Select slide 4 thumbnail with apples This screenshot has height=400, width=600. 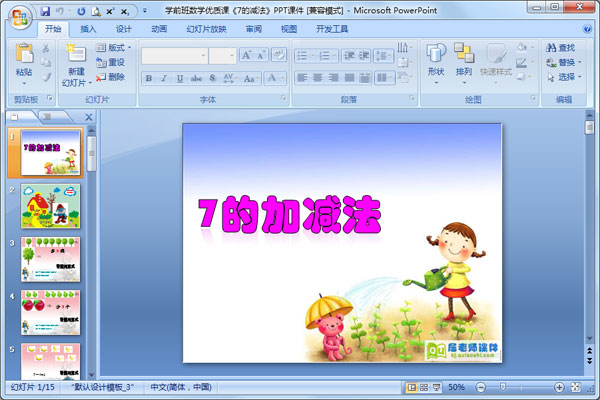point(51,312)
